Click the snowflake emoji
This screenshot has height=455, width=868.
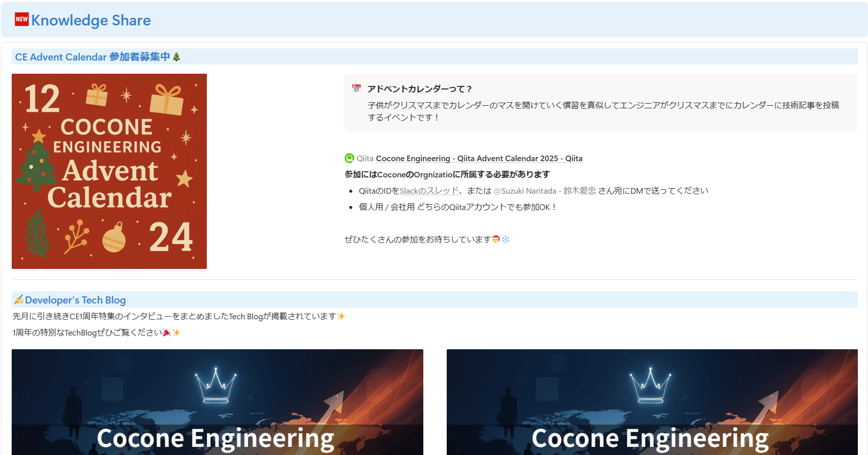(506, 239)
